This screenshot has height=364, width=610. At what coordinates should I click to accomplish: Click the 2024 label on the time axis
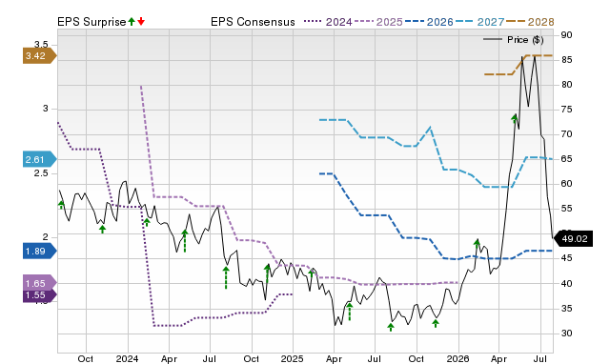(127, 358)
